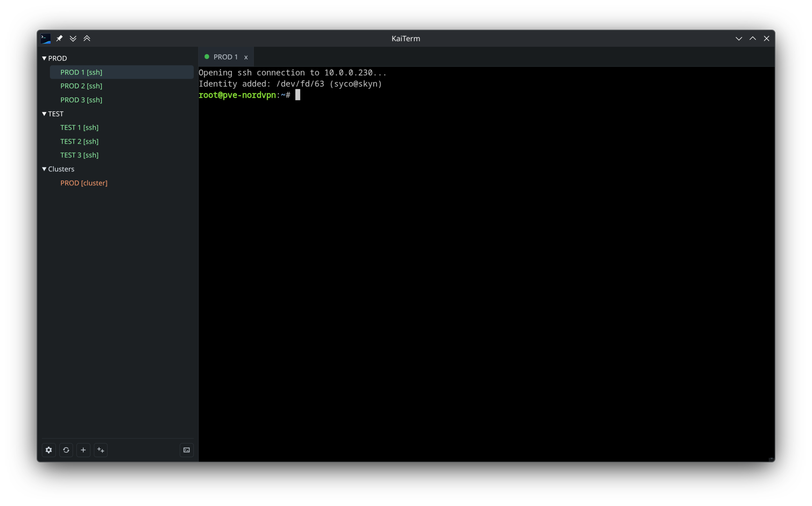This screenshot has height=506, width=812.
Task: Minimize the KaiTerm window
Action: pos(739,38)
